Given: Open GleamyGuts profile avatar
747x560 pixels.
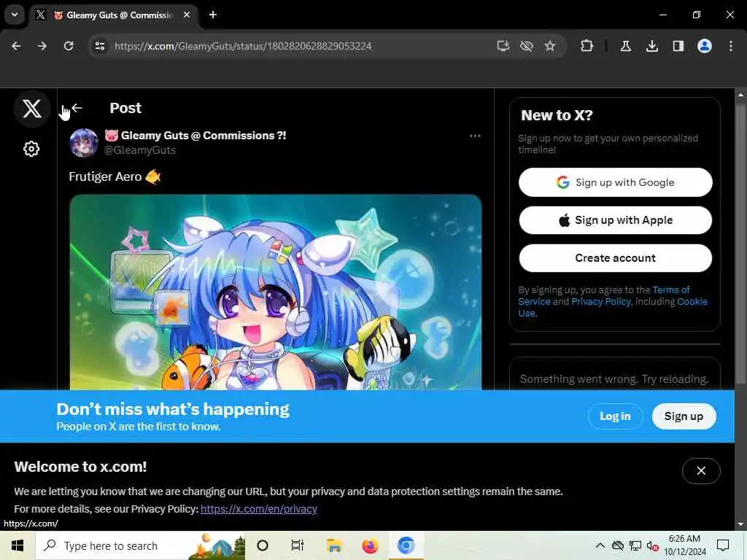Looking at the screenshot, I should click(84, 142).
